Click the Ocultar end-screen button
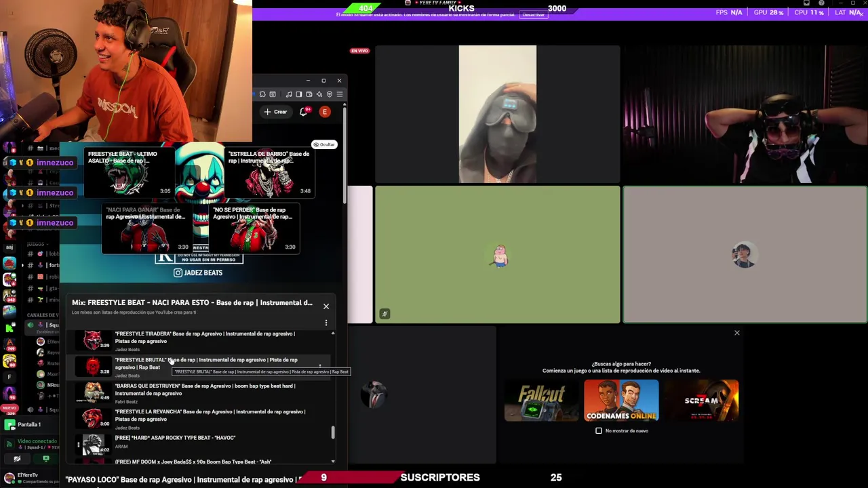The width and height of the screenshot is (868, 488). point(324,144)
